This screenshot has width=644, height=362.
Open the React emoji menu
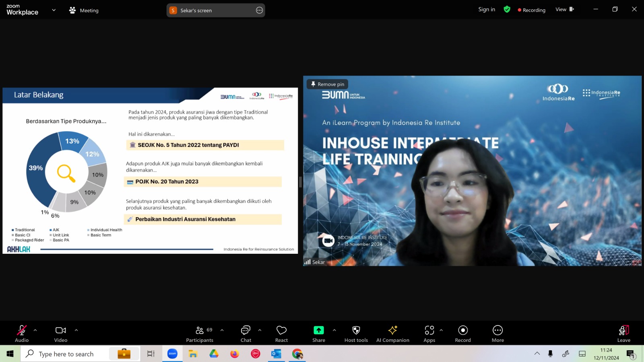click(x=281, y=334)
